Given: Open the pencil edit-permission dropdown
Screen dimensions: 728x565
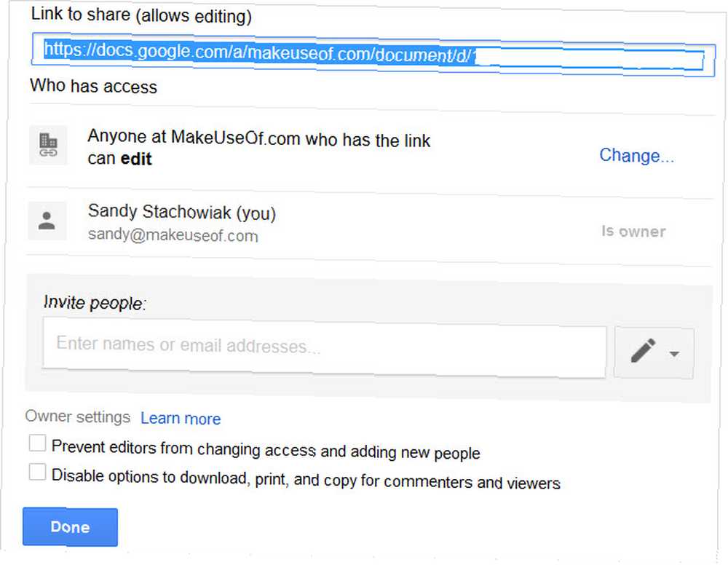Looking at the screenshot, I should [654, 352].
